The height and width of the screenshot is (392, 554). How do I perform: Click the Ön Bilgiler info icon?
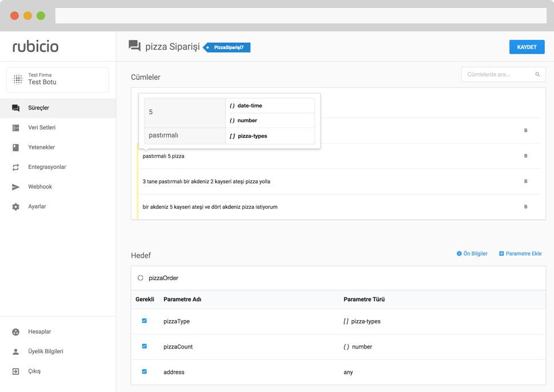(x=459, y=254)
